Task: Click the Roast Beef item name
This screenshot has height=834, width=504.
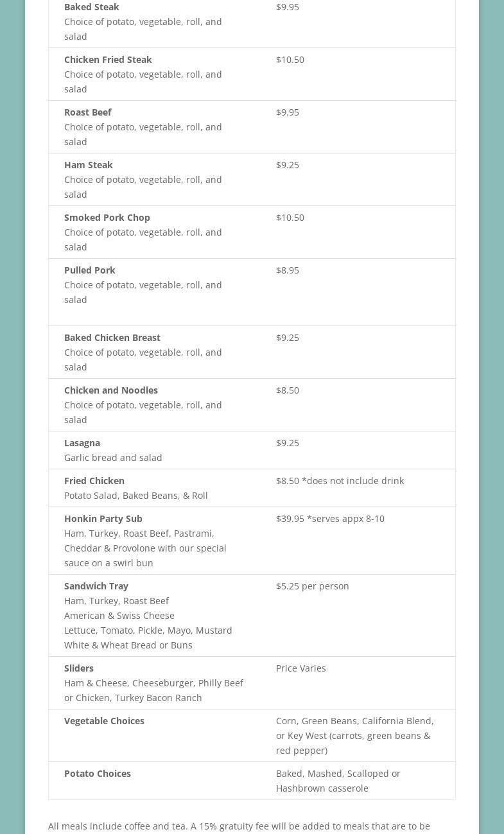Action: (87, 112)
